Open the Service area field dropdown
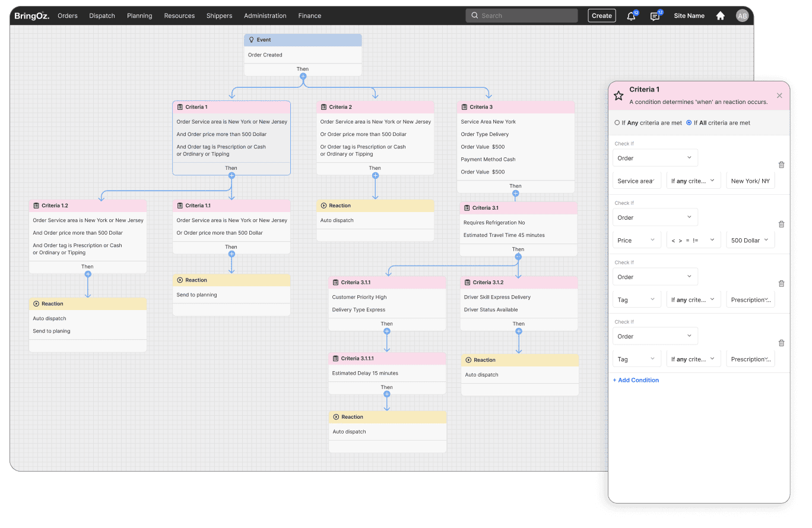 point(637,181)
